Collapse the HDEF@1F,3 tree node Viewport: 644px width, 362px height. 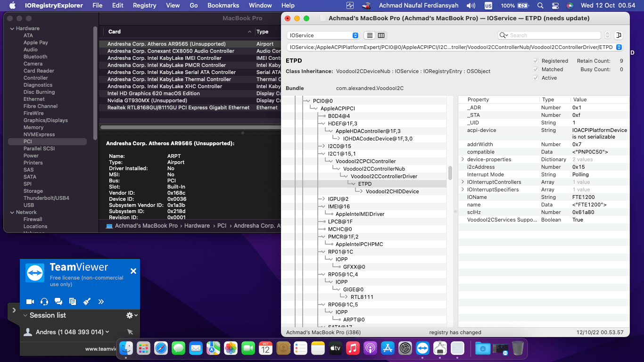(x=323, y=123)
